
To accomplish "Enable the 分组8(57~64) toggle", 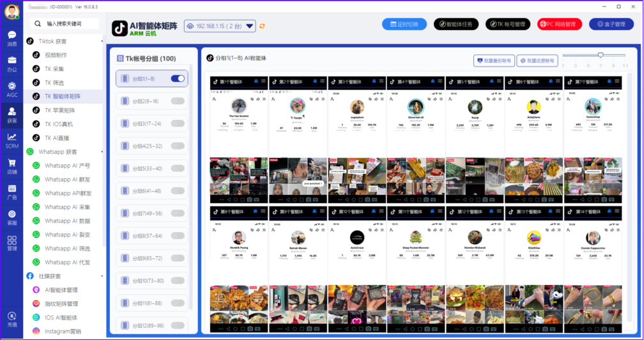I will point(178,236).
